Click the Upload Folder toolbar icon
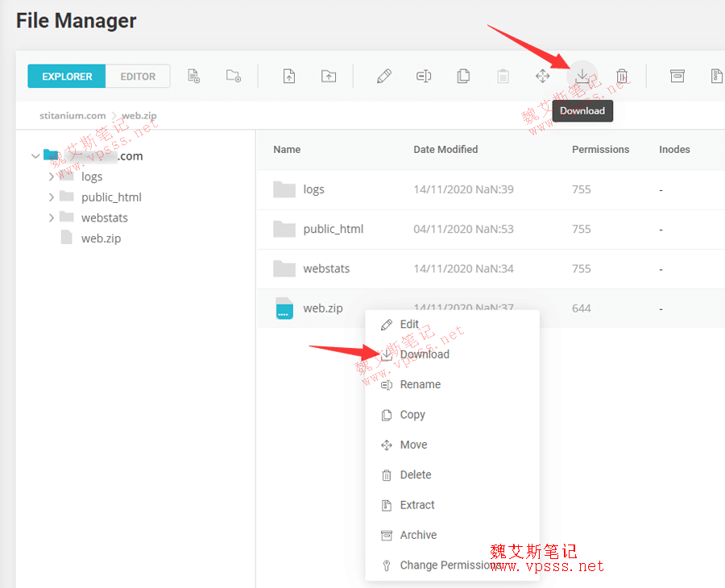 (329, 77)
